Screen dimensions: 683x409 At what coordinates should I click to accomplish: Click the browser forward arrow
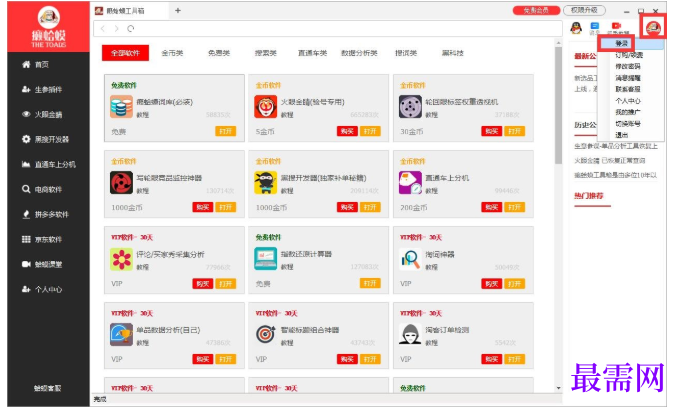click(x=116, y=29)
